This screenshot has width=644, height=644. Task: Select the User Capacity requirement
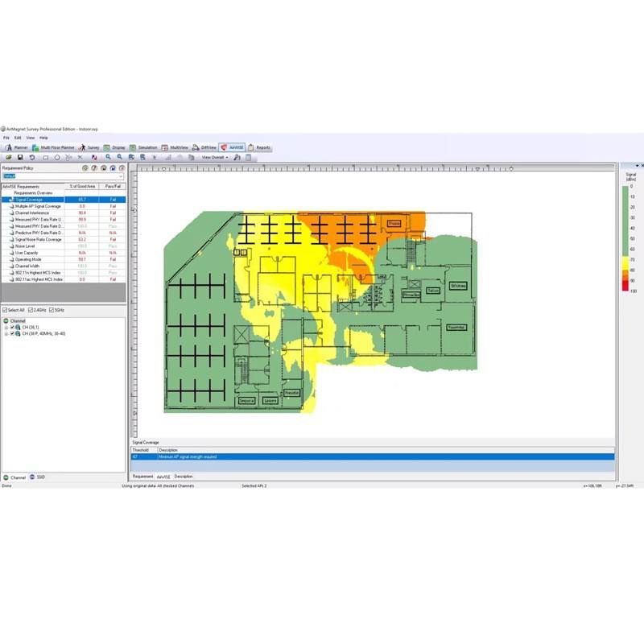click(64, 253)
